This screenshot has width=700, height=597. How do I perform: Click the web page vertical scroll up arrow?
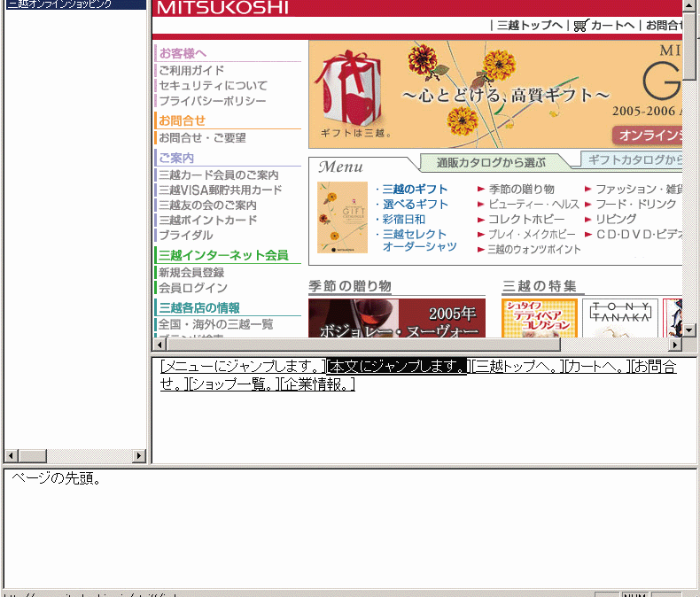click(689, 5)
